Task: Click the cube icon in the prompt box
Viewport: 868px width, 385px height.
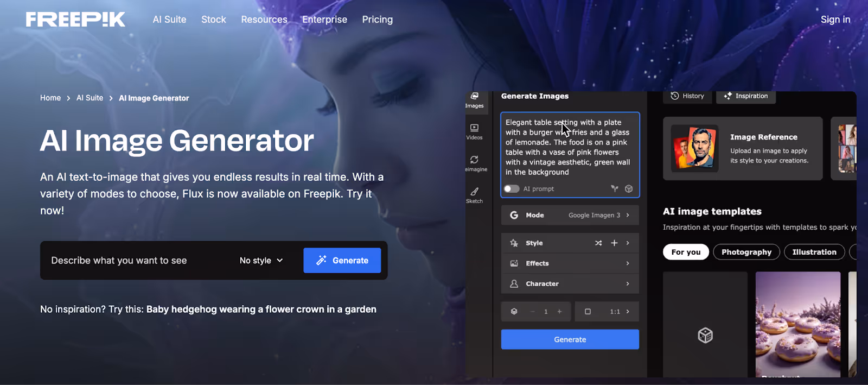Action: pos(629,188)
